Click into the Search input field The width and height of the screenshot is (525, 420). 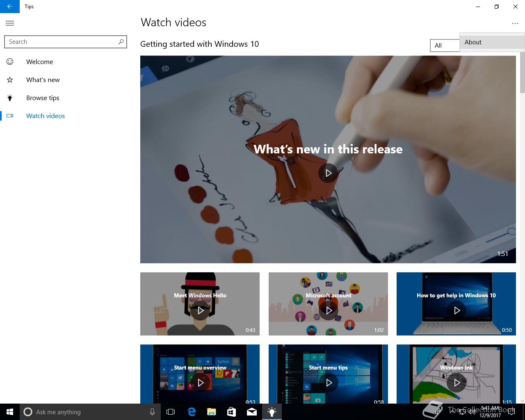point(66,42)
